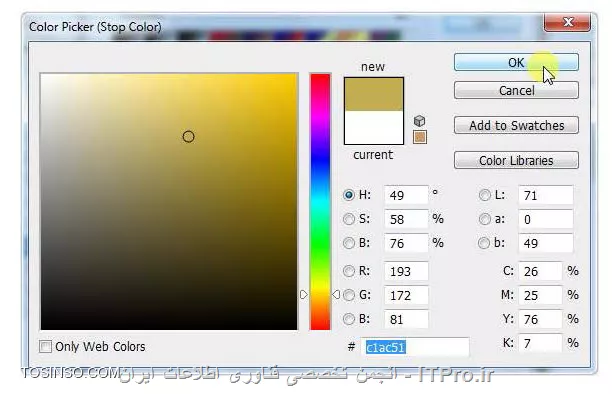612x394 pixels.
Task: Click Add to Swatches button
Action: (516, 125)
